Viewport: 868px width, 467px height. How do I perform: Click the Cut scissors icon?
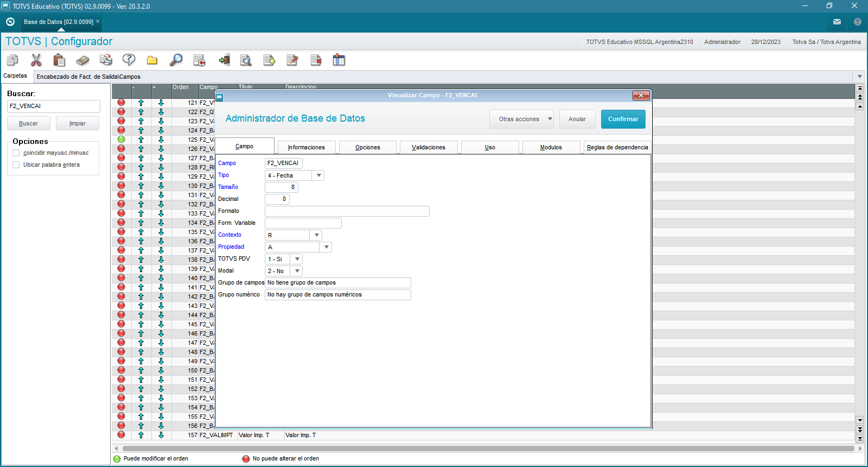(x=36, y=60)
